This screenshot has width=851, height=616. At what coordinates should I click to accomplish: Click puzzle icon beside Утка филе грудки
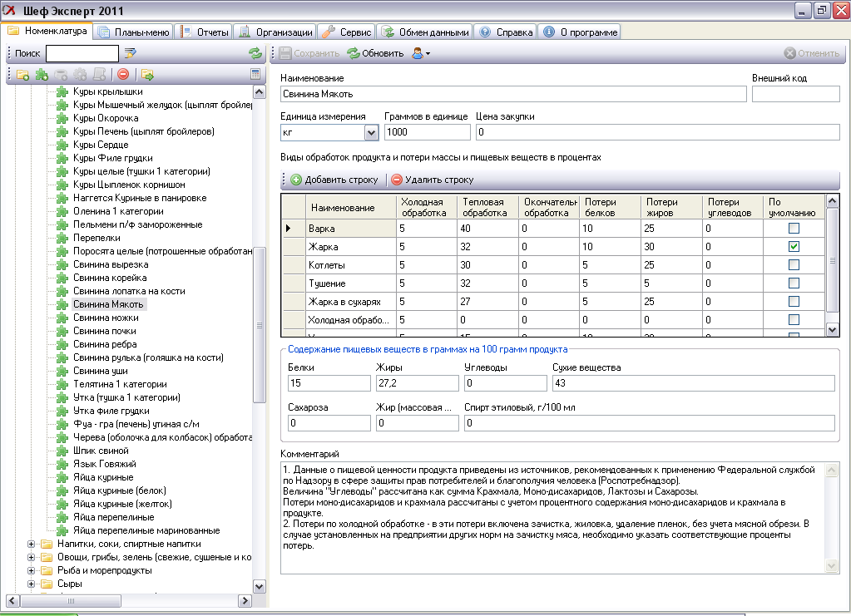point(63,411)
